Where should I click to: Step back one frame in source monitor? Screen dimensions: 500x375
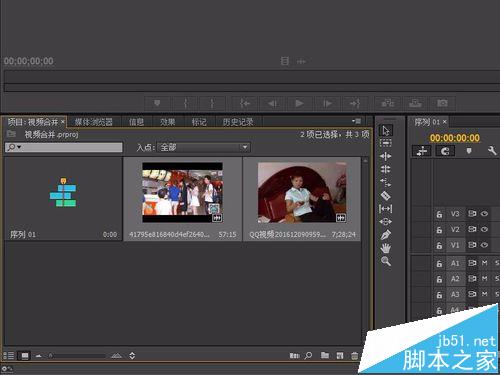pos(272,104)
